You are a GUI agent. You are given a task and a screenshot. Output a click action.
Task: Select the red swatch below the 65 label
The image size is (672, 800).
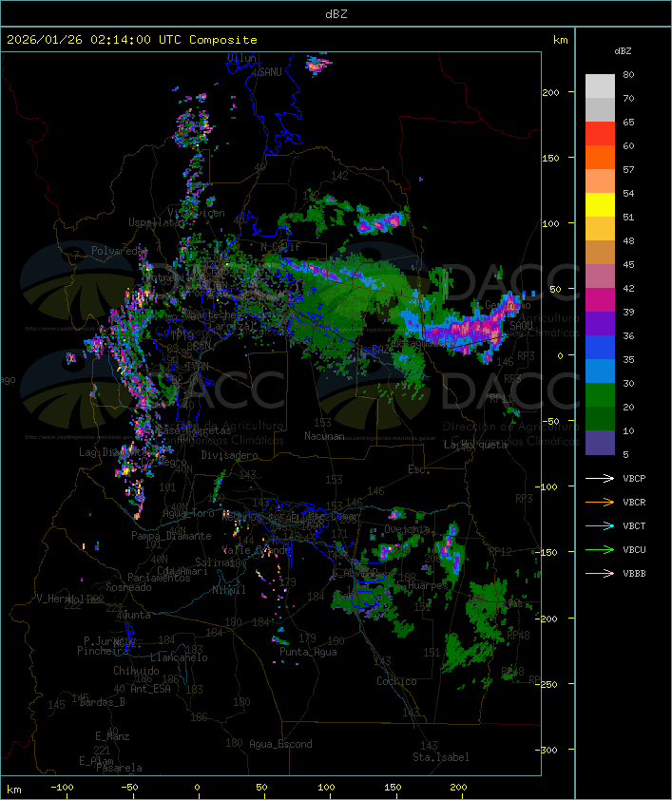[600, 134]
